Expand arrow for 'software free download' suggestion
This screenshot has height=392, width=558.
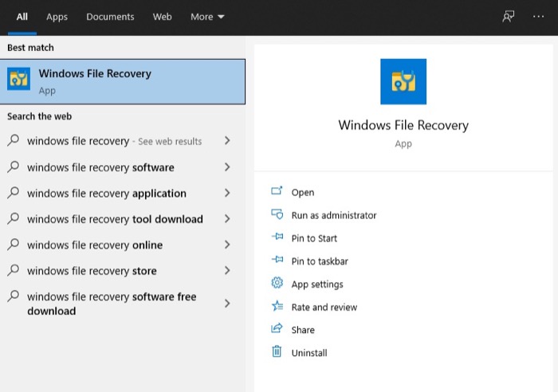[x=227, y=304]
